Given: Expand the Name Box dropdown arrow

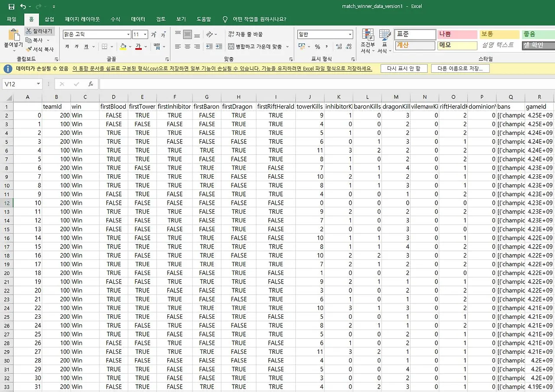Looking at the screenshot, I should point(38,84).
